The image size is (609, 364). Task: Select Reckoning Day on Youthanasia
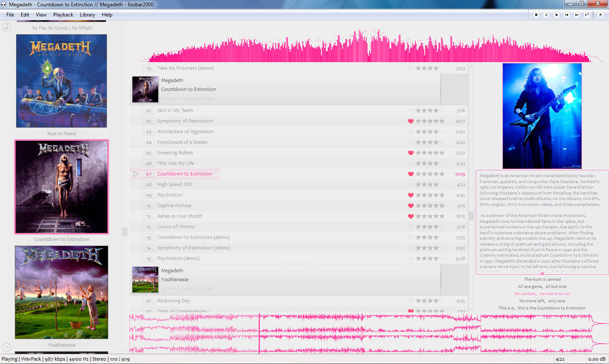click(x=299, y=301)
